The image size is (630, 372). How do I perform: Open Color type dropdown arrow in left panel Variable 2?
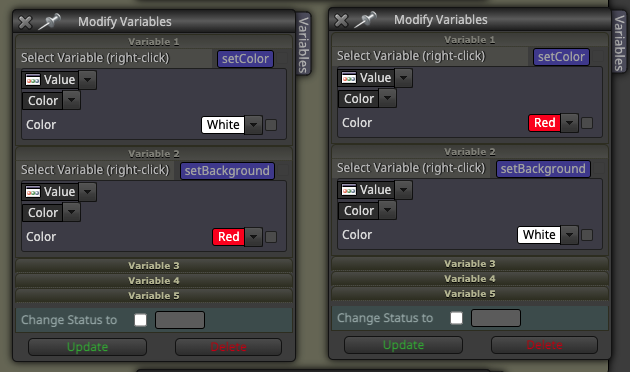point(72,213)
